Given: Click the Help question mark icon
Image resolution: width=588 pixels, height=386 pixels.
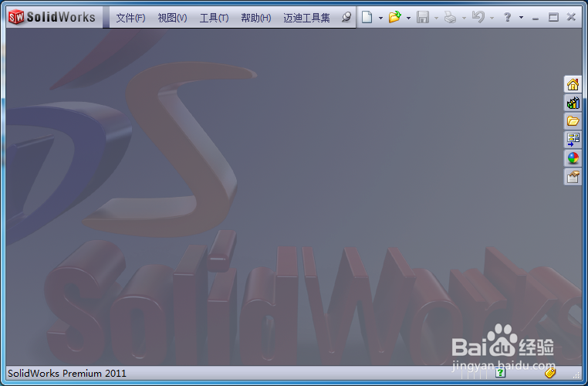Looking at the screenshot, I should click(507, 17).
